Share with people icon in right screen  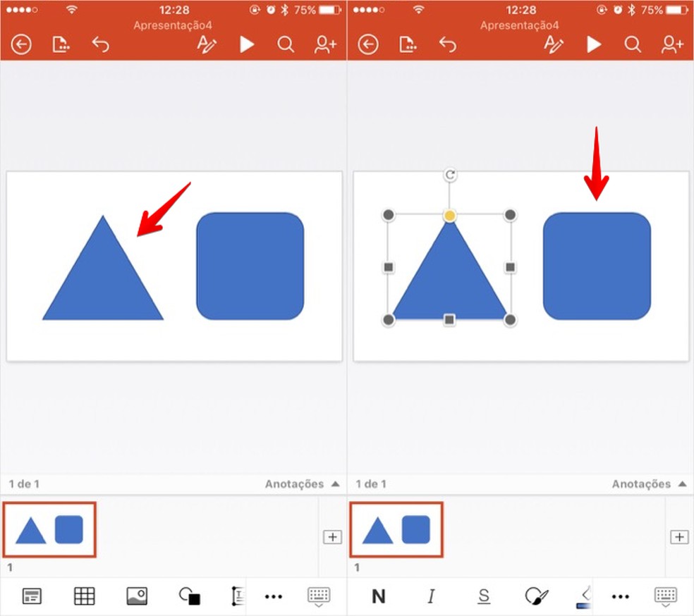[672, 44]
